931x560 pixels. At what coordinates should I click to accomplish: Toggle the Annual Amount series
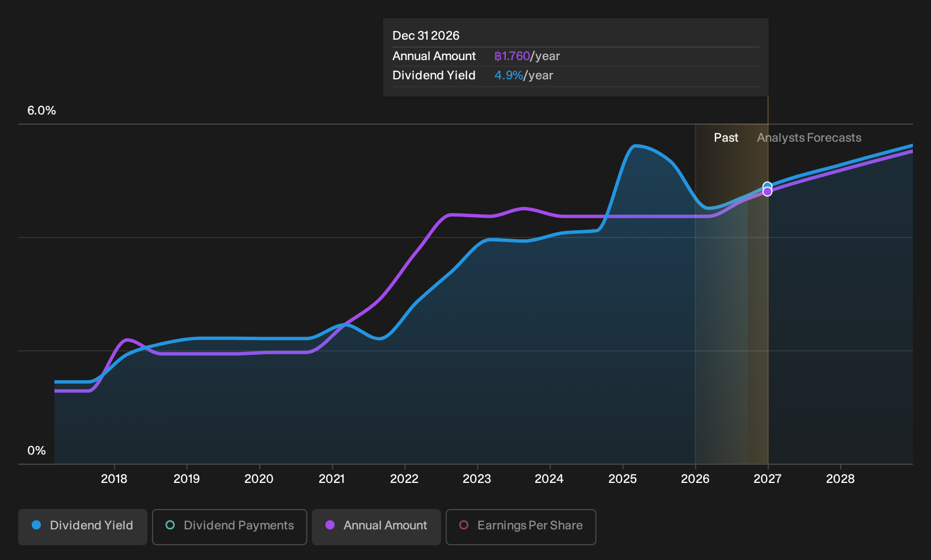(376, 527)
